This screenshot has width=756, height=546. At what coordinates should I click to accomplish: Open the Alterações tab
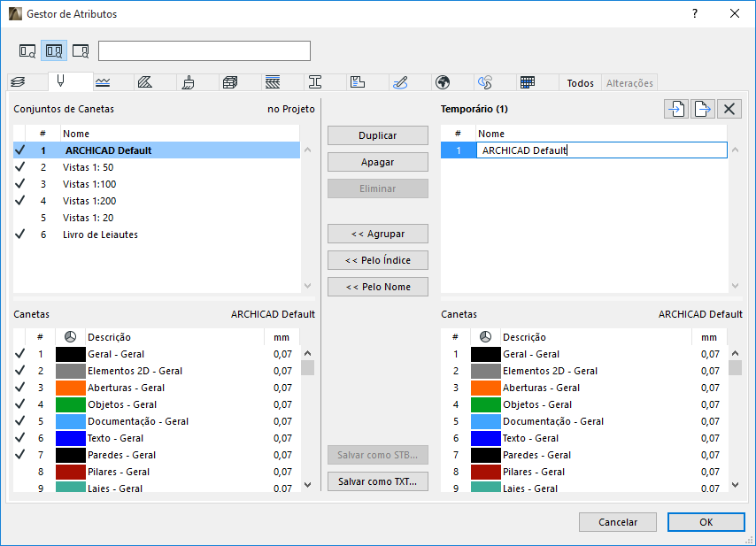point(629,83)
